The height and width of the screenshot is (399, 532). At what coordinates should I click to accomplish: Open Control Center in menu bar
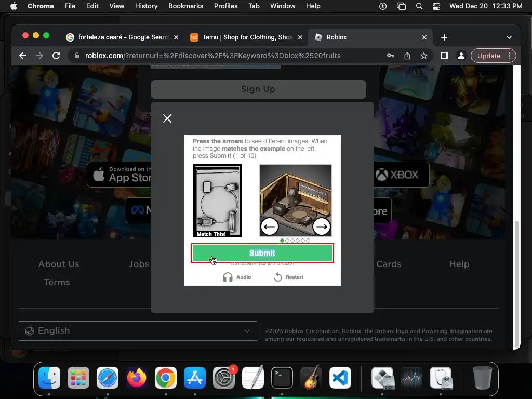pos(436,6)
